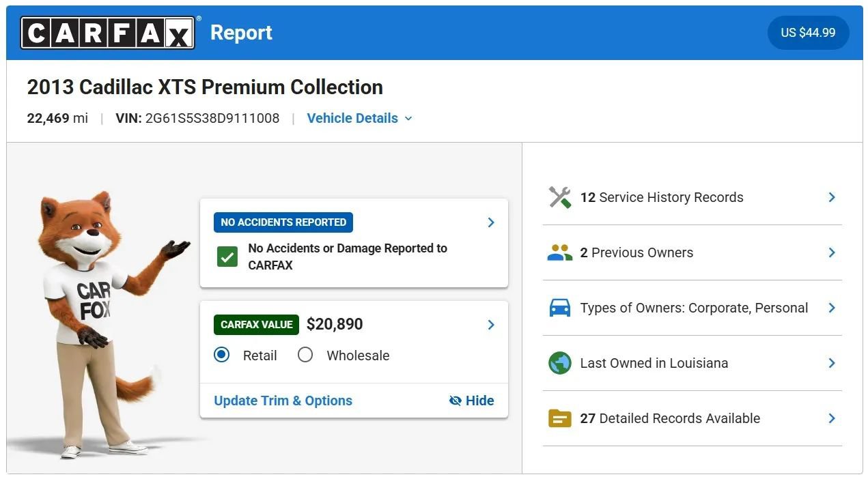This screenshot has height=479, width=868.
Task: Open 12 Service History Records row
Action: tap(692, 197)
